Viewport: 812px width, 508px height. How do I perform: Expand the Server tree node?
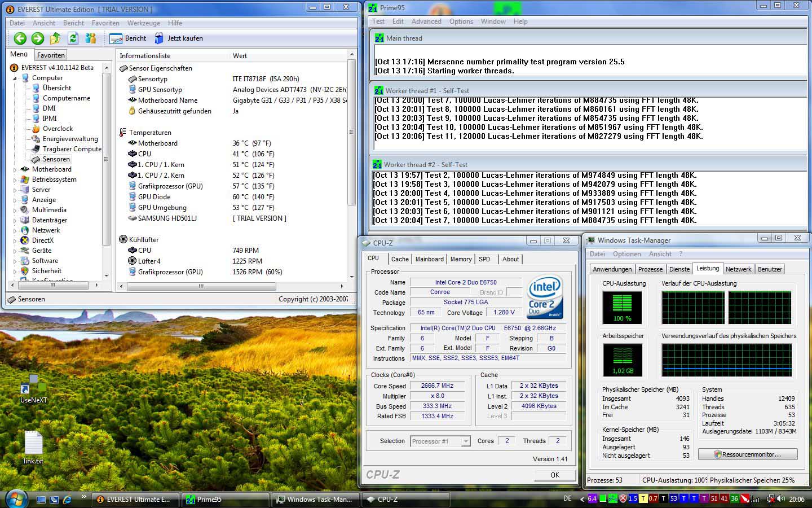click(x=15, y=190)
